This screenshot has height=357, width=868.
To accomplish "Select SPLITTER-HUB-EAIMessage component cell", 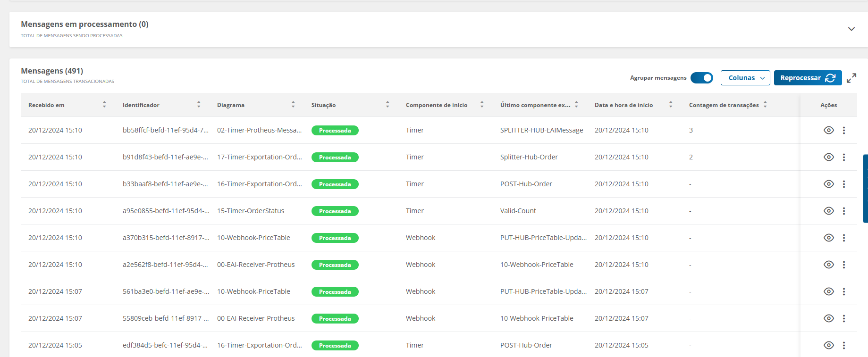I will point(541,130).
